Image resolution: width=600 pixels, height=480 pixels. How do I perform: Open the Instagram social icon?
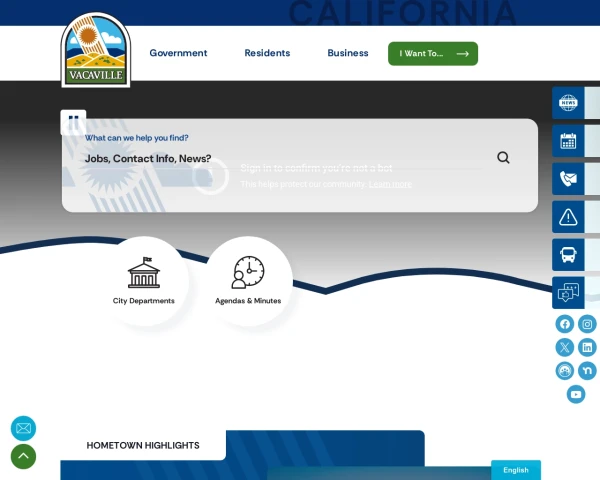[x=588, y=324]
